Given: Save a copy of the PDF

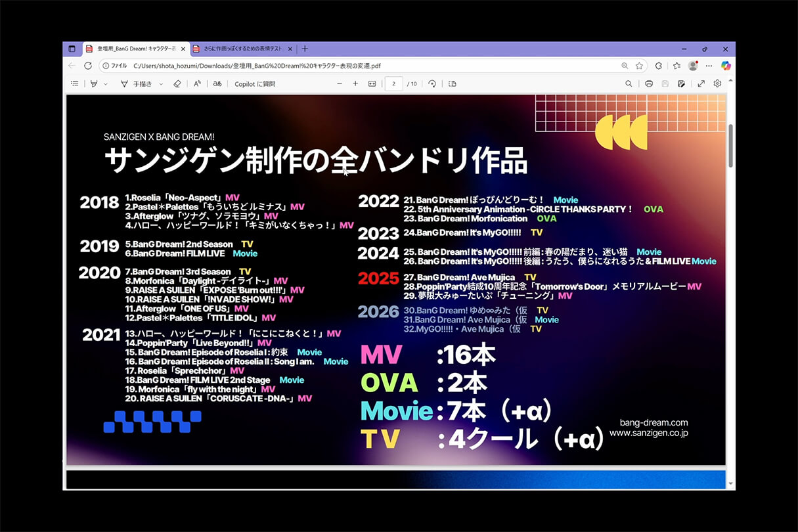Looking at the screenshot, I should pyautogui.click(x=681, y=83).
